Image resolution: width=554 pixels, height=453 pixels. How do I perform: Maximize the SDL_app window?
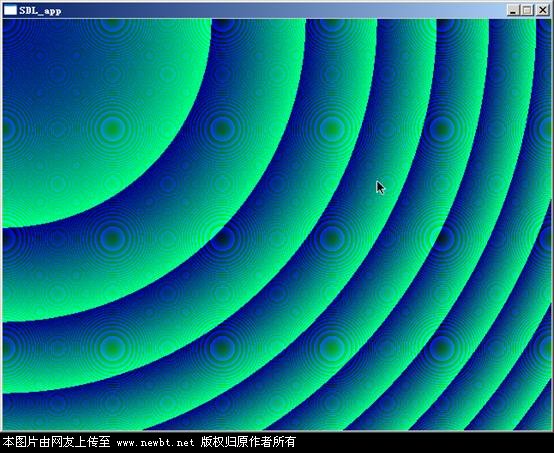(x=527, y=10)
